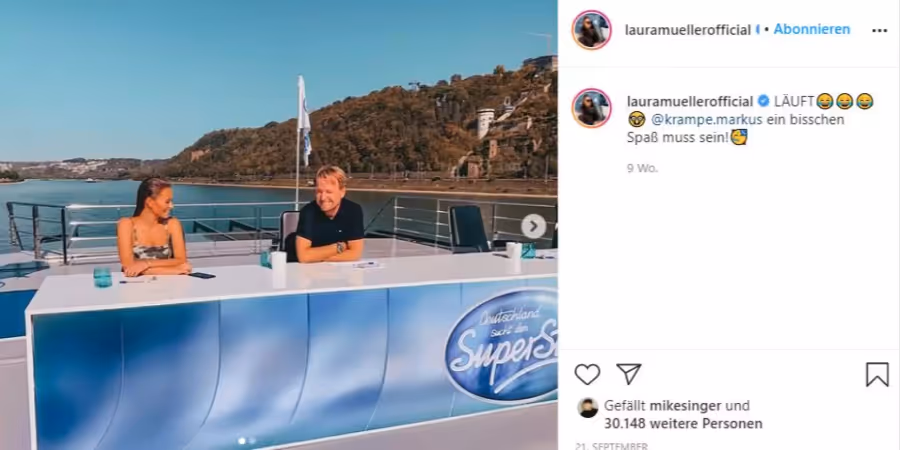Viewport: 900px width, 450px height.
Task: Open caption avatar of lauramuellerofficial
Action: [591, 107]
